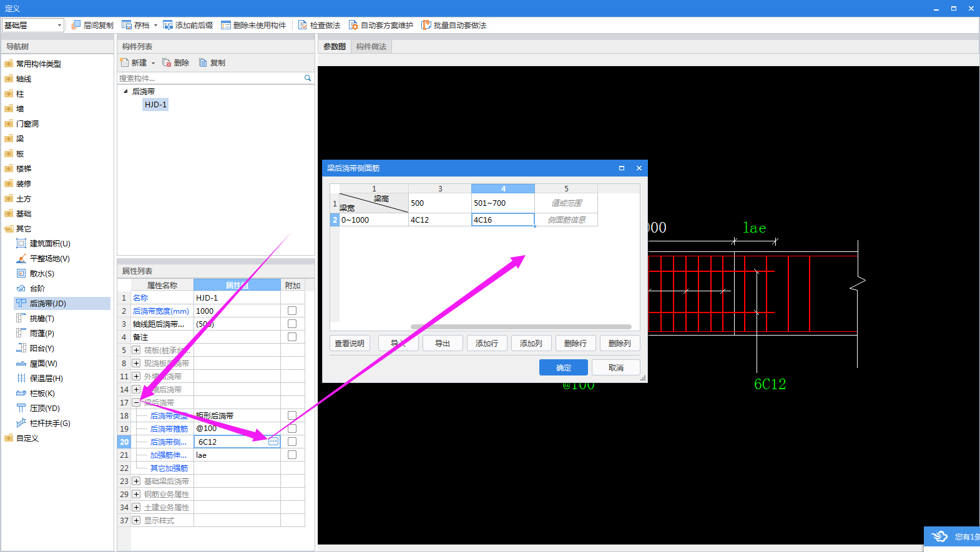
Task: Select 散水(S) in the navigation tree
Action: (42, 274)
